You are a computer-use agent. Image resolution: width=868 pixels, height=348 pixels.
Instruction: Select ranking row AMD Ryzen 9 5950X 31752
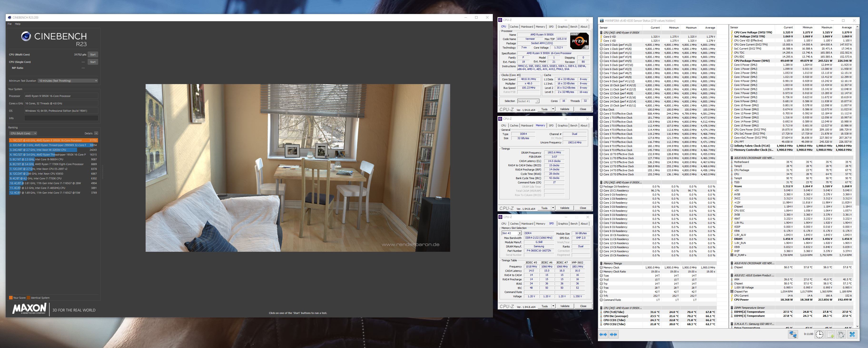pyautogui.click(x=54, y=140)
